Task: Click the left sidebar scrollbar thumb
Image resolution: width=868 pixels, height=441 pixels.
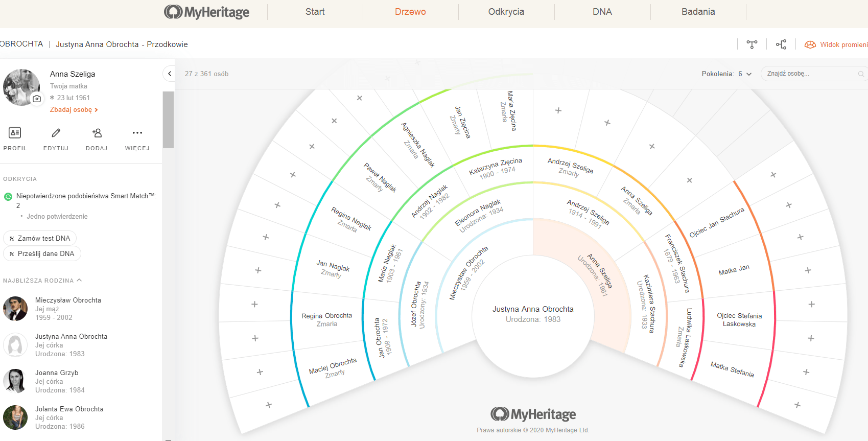Action: (x=168, y=120)
